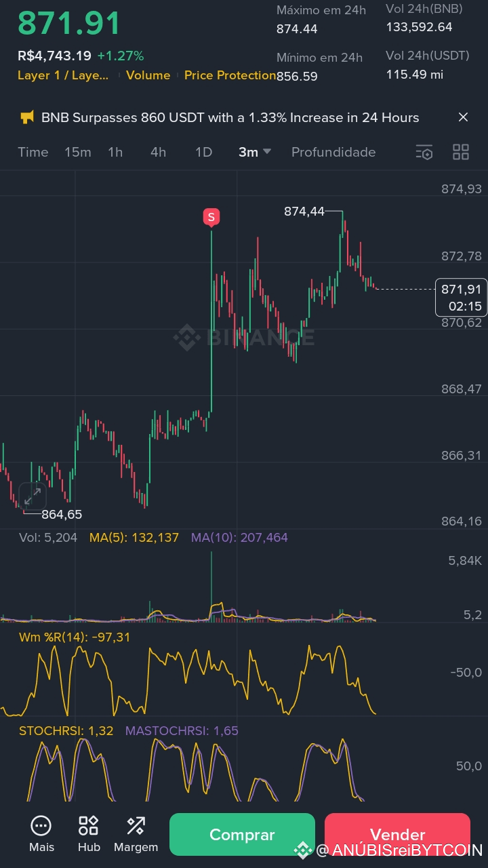This screenshot has height=868, width=488.
Task: Tap the Vol 24h(USDT) value 115.49 mi
Action: (415, 75)
